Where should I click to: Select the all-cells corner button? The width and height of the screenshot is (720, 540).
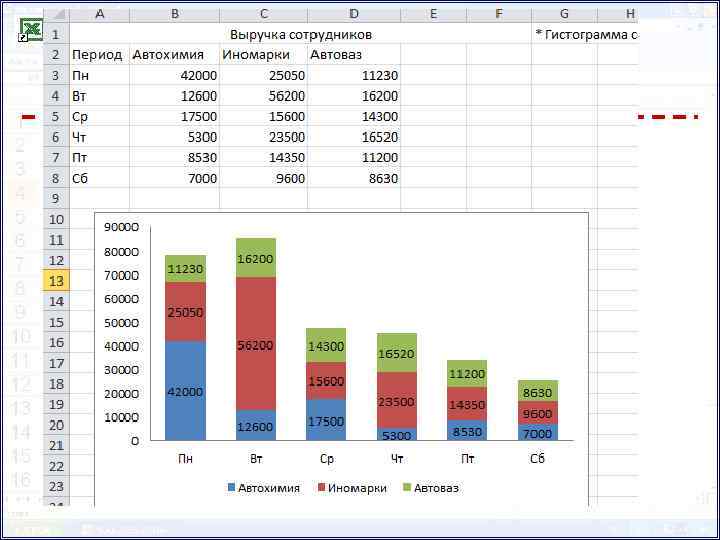click(x=56, y=15)
